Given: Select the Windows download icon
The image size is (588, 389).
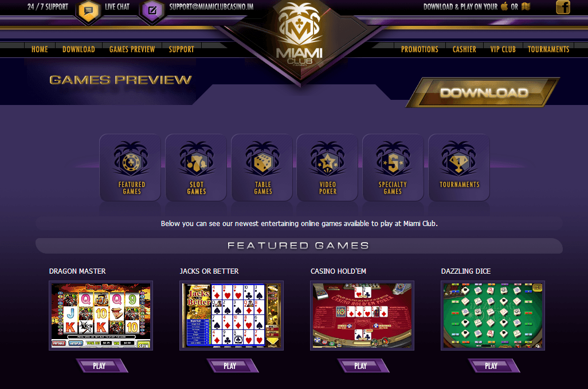Looking at the screenshot, I should (x=526, y=6).
